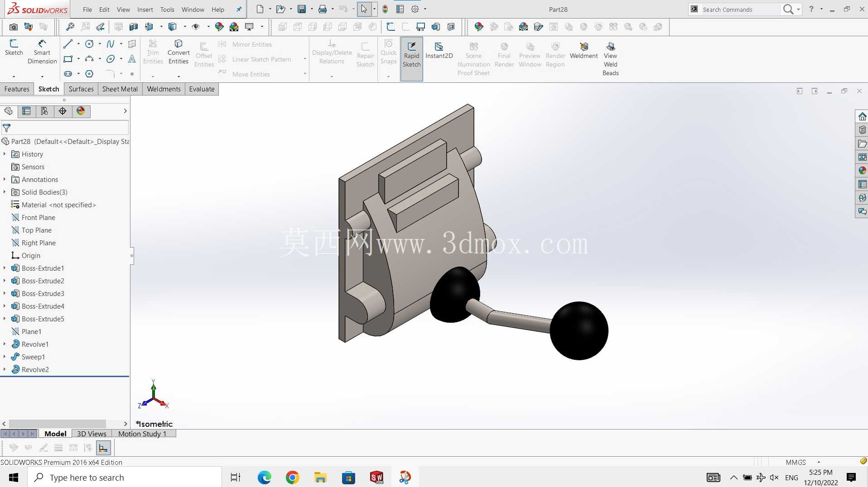Expand the Revolve1 feature
The height and width of the screenshot is (487, 868).
point(5,344)
